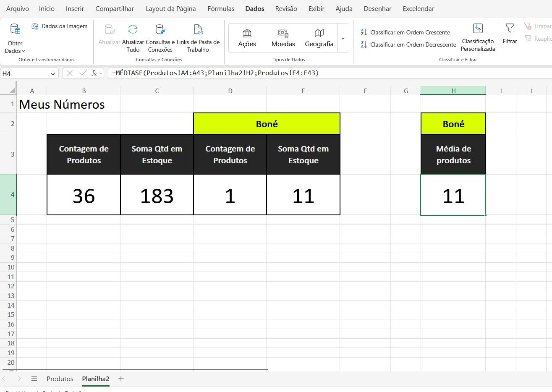
Task: Open the Layout da Página tab
Action: click(170, 8)
